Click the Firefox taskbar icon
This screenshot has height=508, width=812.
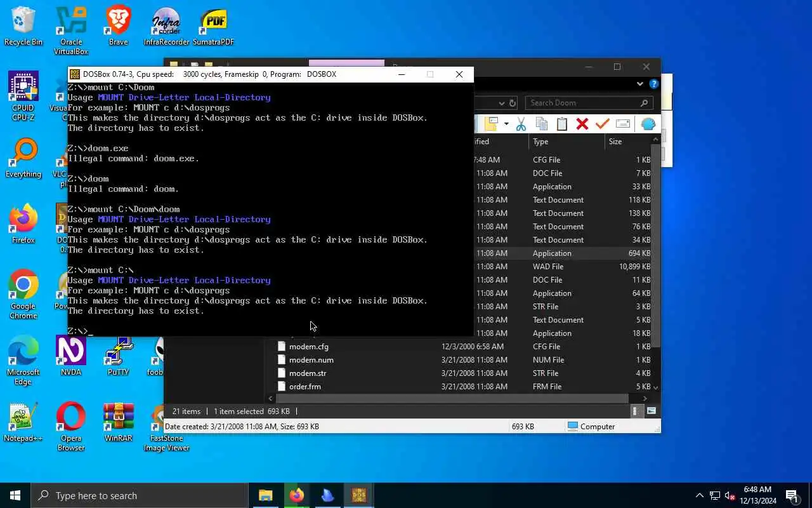click(x=296, y=495)
